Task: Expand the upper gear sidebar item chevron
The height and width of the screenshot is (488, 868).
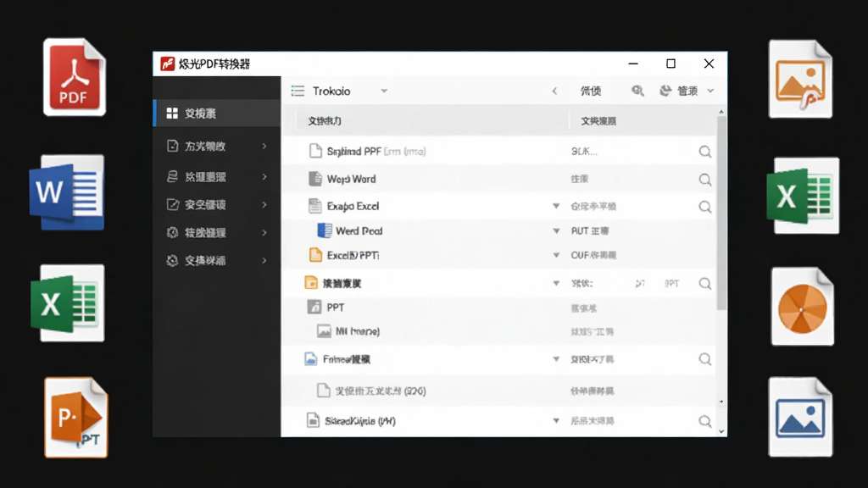Action: click(264, 232)
